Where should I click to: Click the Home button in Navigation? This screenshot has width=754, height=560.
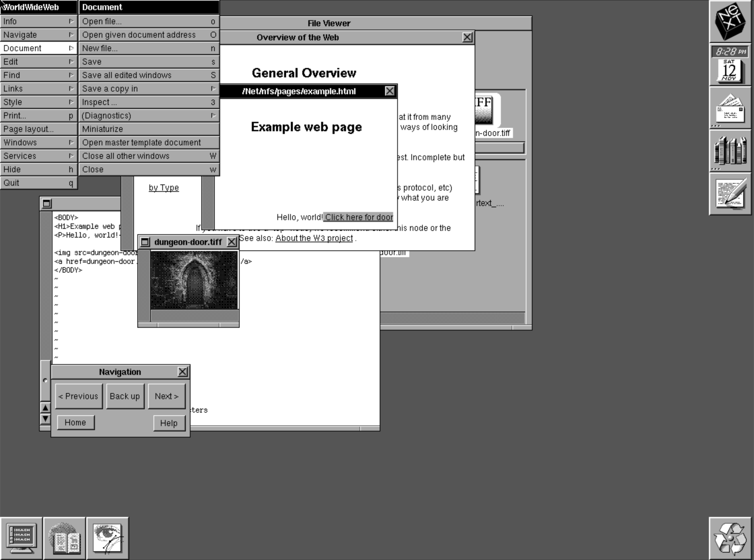pyautogui.click(x=75, y=423)
